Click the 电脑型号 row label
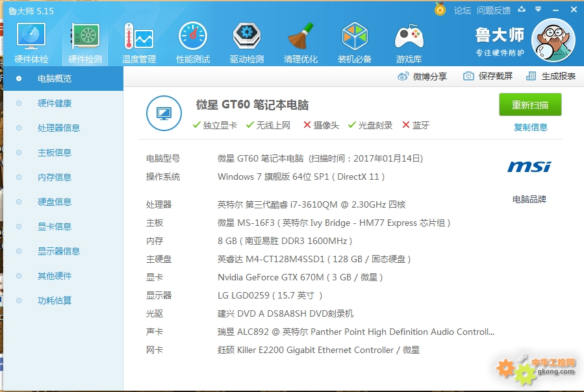 tap(163, 158)
